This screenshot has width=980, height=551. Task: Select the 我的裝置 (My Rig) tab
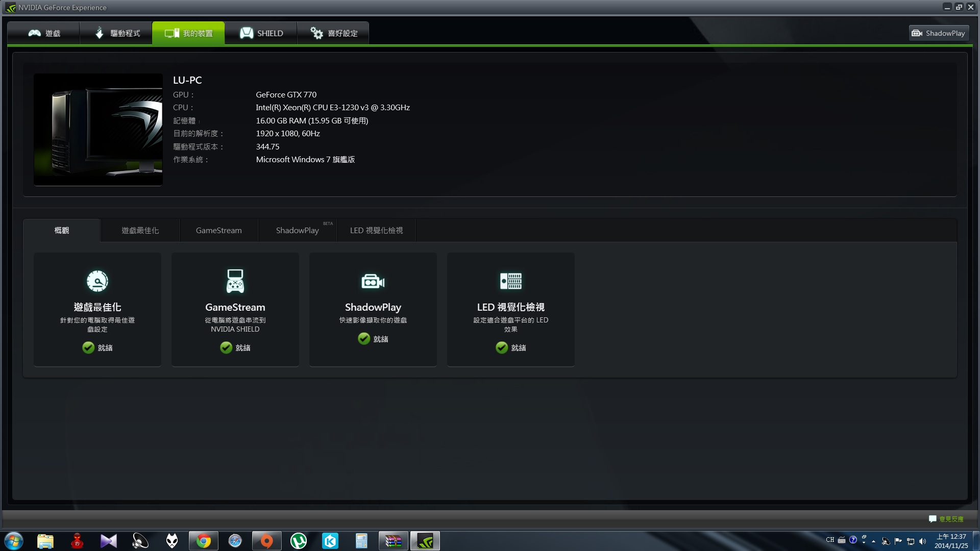pyautogui.click(x=188, y=33)
